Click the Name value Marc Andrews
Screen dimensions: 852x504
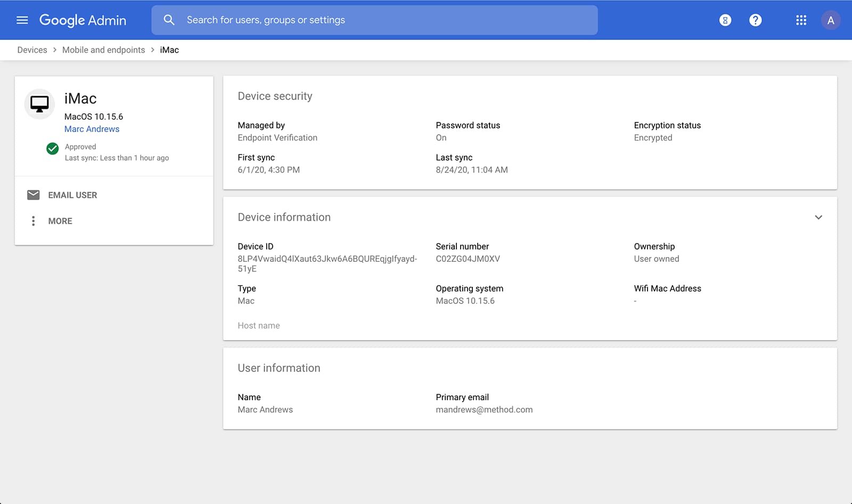(x=265, y=410)
